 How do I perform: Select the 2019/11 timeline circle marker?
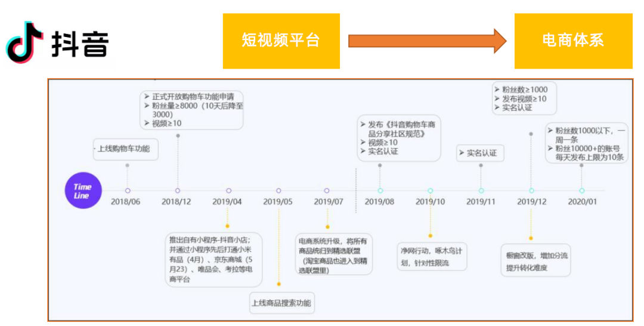tap(481, 190)
